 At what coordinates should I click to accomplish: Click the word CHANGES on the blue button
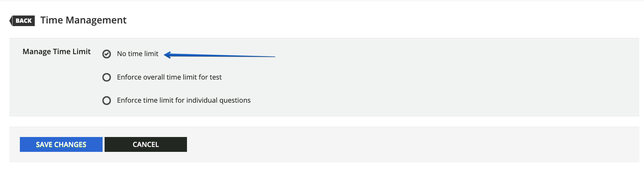[70, 145]
